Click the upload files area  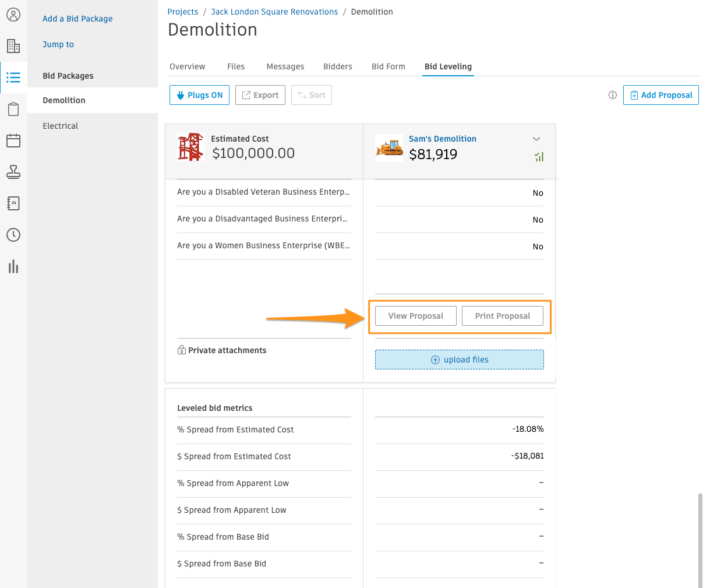(x=459, y=360)
